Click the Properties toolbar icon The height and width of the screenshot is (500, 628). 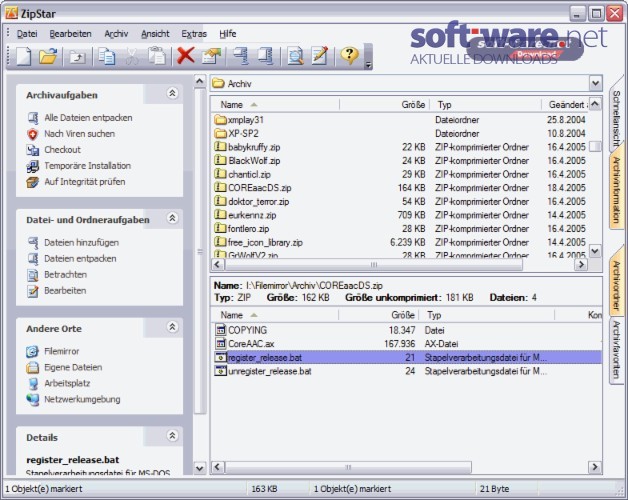pos(211,56)
